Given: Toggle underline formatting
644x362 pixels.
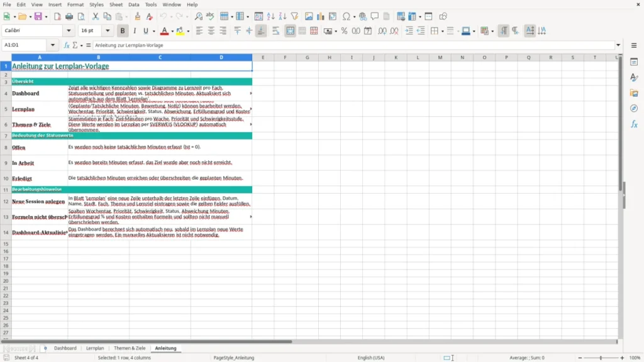Looking at the screenshot, I should click(x=145, y=31).
